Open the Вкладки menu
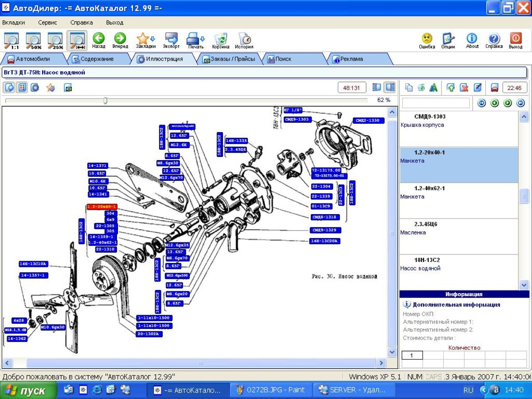Image resolution: width=532 pixels, height=399 pixels. (x=14, y=22)
